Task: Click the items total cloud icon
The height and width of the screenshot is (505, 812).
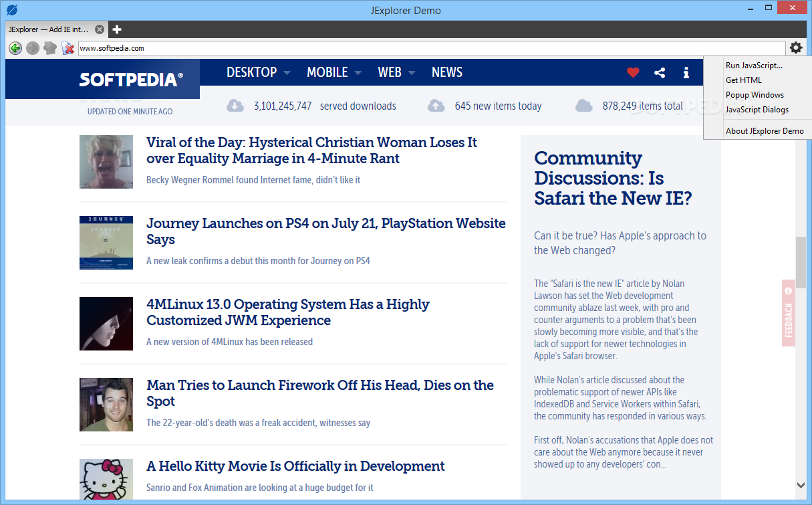Action: click(x=583, y=106)
